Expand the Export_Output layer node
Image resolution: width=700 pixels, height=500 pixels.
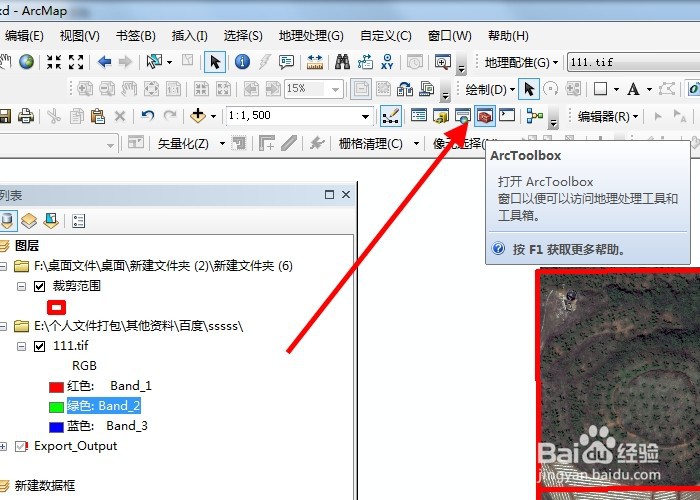click(3, 446)
